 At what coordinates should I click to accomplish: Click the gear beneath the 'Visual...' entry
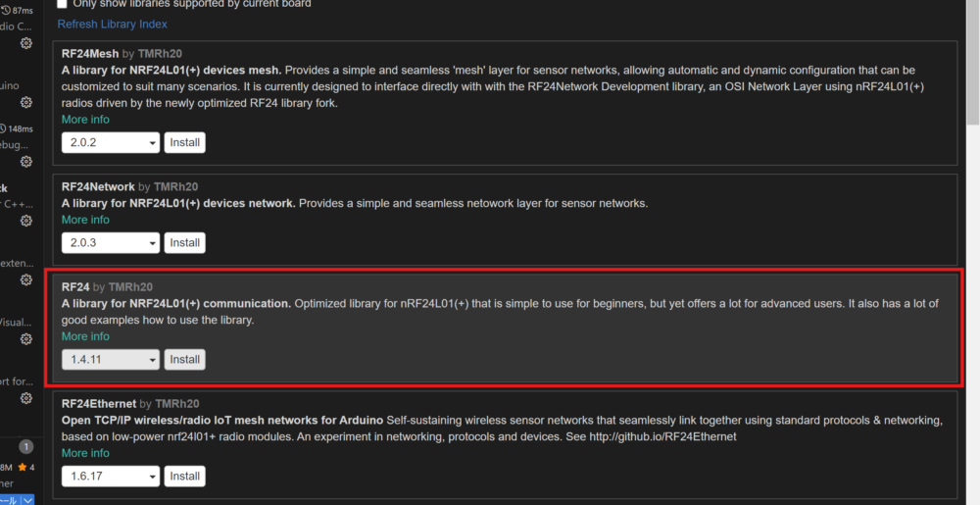[x=26, y=339]
